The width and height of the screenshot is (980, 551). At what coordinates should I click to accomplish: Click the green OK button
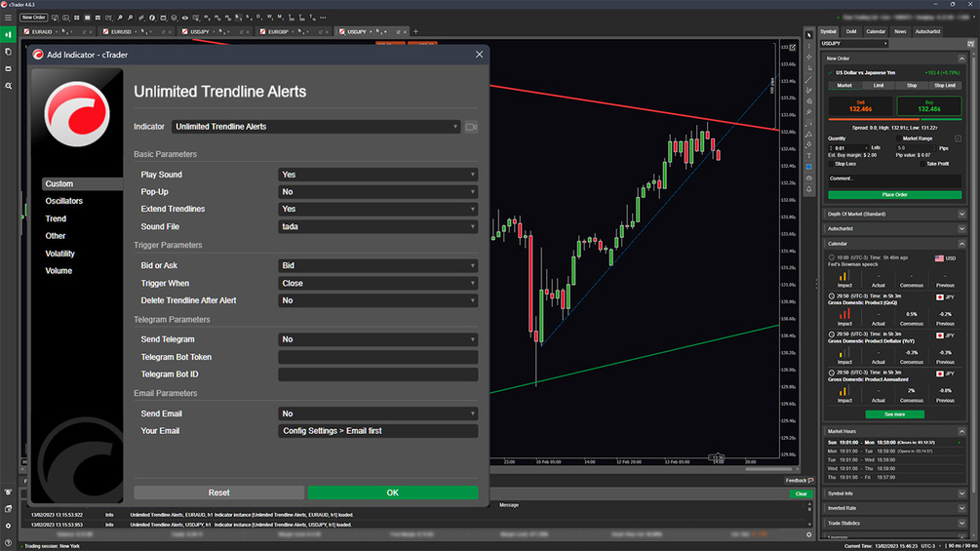point(393,492)
